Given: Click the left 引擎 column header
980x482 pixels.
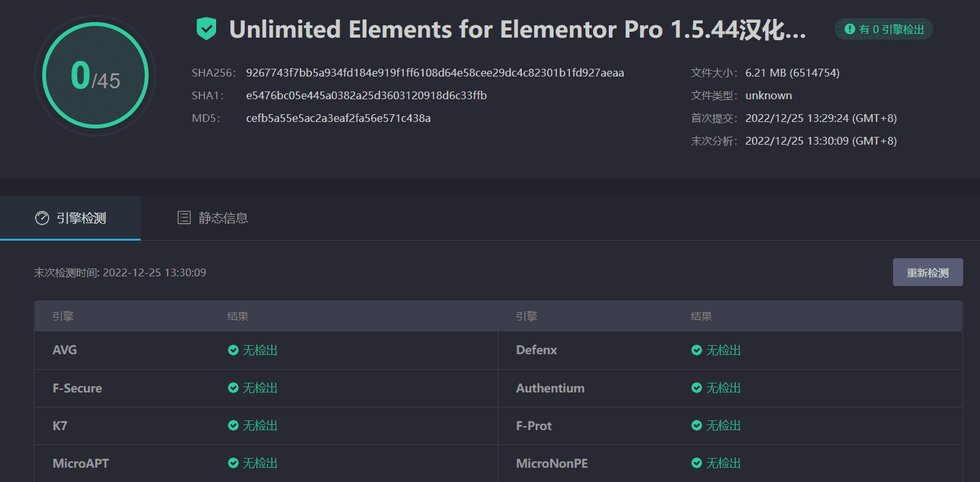Looking at the screenshot, I should tap(63, 317).
